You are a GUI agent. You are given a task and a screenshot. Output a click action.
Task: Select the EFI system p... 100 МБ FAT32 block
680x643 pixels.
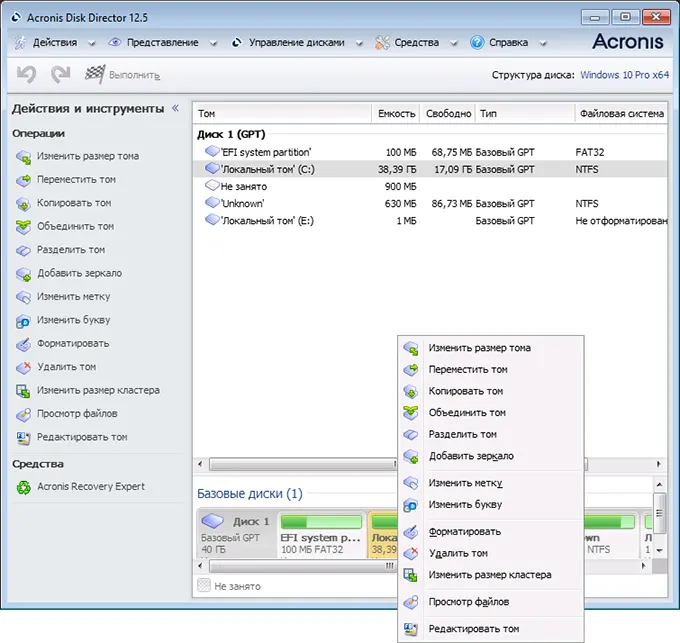(321, 534)
